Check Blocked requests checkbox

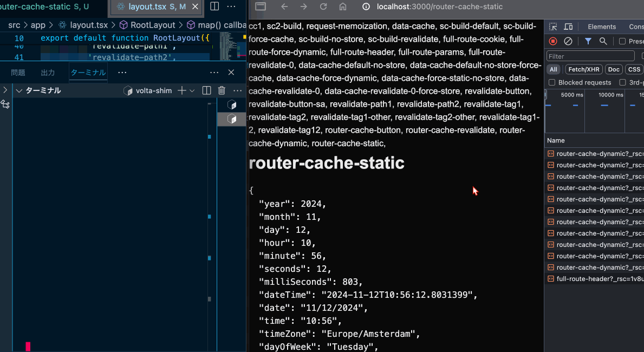552,82
